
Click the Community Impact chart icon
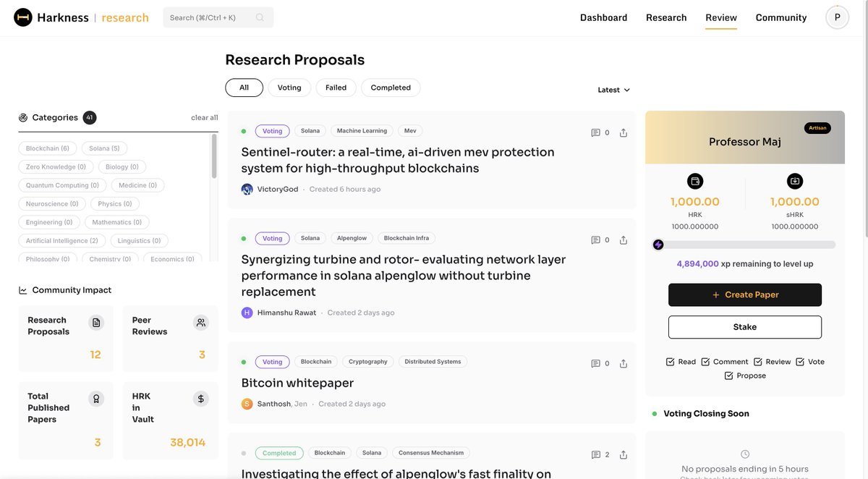[23, 290]
